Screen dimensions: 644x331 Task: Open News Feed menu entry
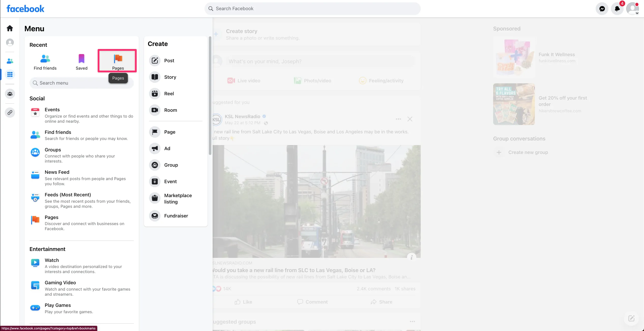(x=82, y=178)
